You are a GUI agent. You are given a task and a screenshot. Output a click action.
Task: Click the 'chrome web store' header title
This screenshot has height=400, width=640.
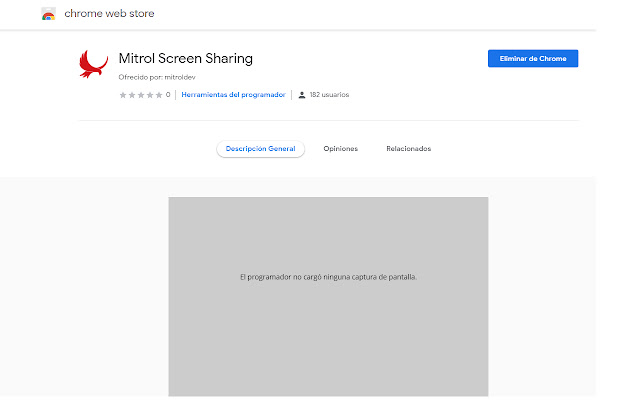coord(109,13)
